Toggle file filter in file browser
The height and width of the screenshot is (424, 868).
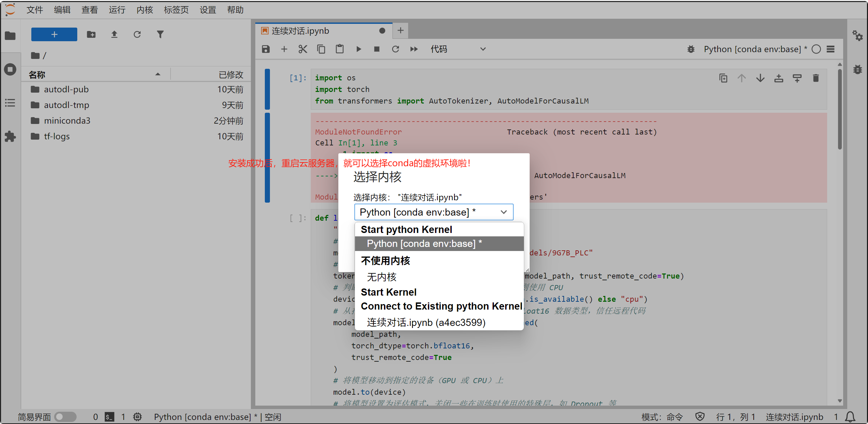(160, 34)
